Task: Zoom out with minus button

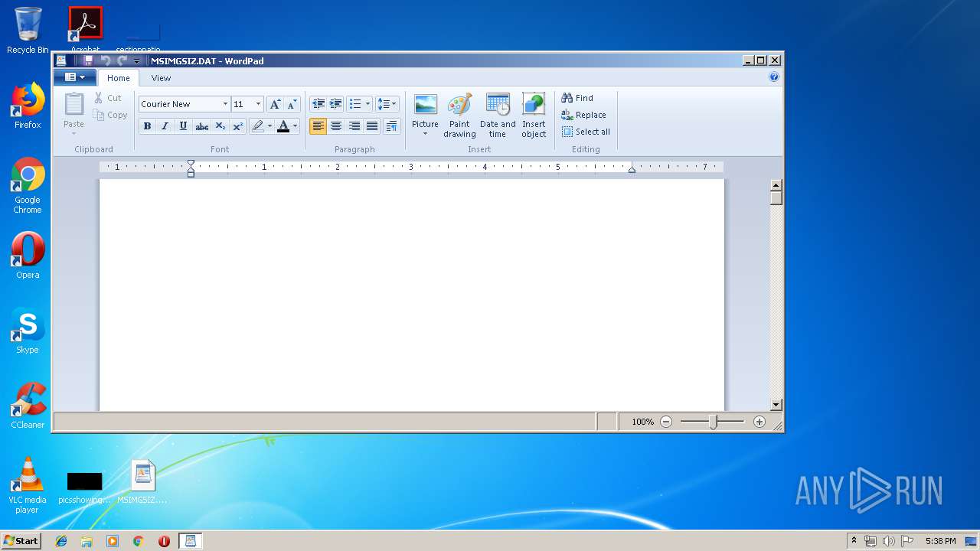Action: coord(666,422)
